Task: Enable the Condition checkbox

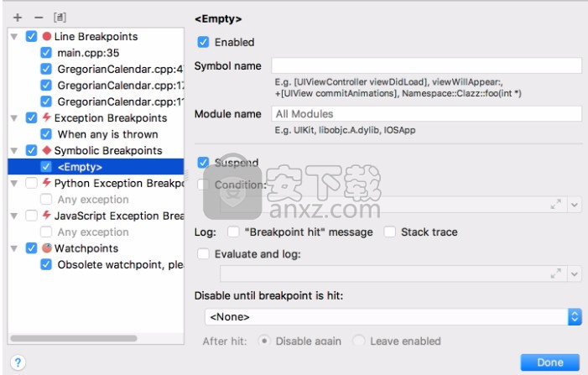Action: point(203,185)
